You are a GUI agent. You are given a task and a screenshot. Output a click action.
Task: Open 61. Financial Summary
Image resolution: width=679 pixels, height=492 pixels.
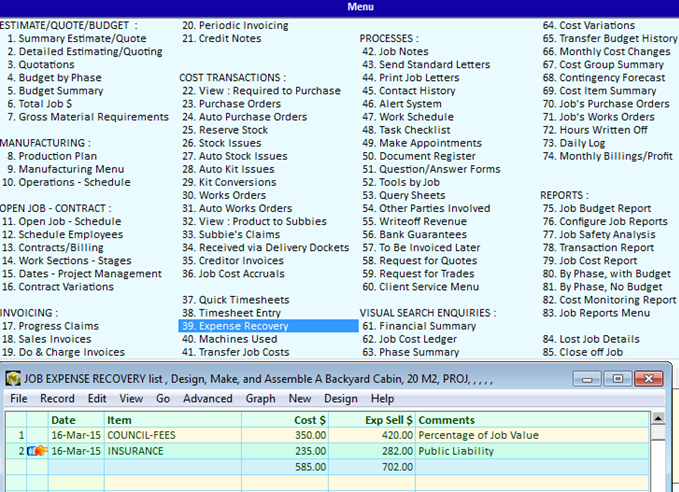pos(419,326)
